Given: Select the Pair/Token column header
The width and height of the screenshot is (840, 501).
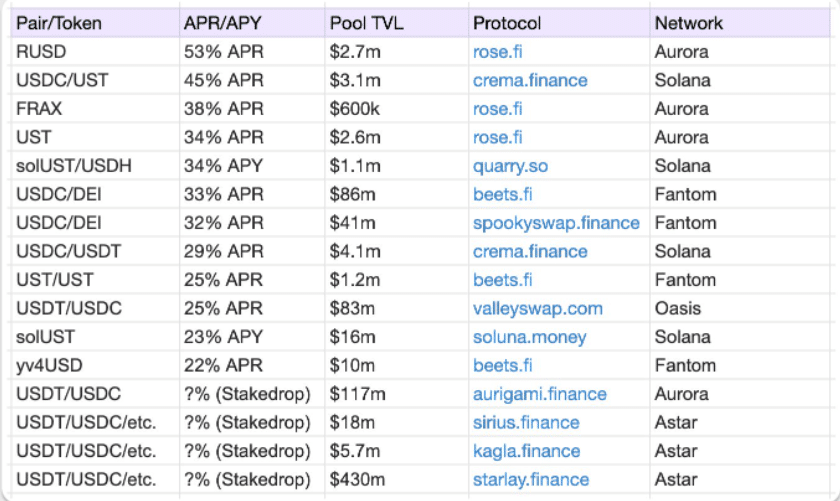Looking at the screenshot, I should (x=58, y=23).
